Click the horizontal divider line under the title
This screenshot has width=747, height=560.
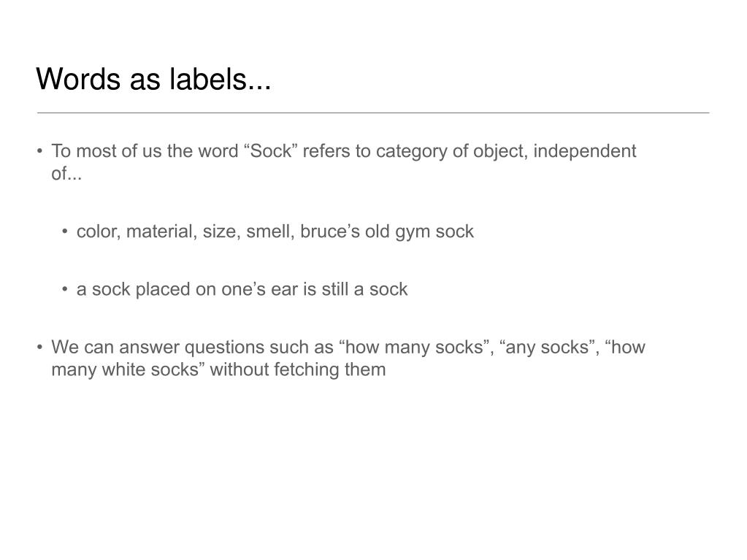click(x=373, y=113)
